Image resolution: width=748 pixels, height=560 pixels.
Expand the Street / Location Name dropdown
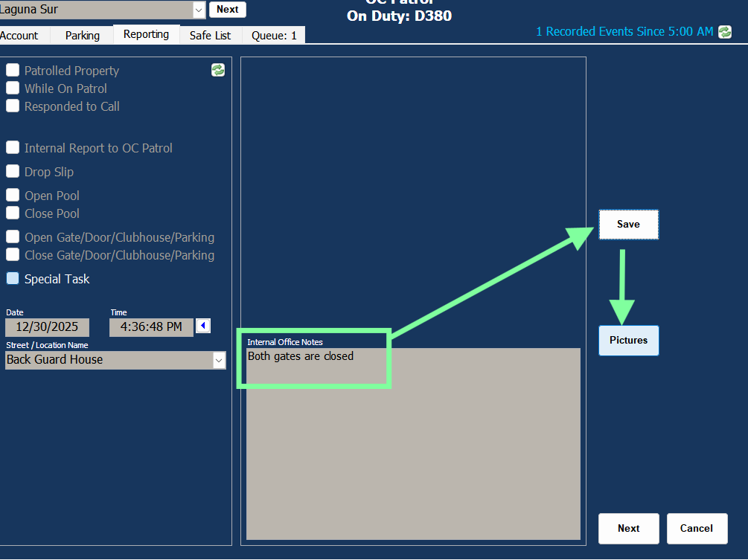point(219,360)
